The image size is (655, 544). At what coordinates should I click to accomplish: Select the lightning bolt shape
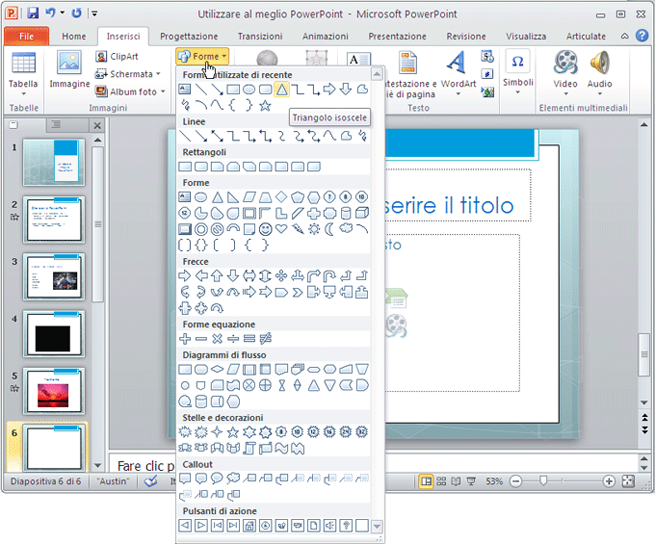click(x=297, y=229)
